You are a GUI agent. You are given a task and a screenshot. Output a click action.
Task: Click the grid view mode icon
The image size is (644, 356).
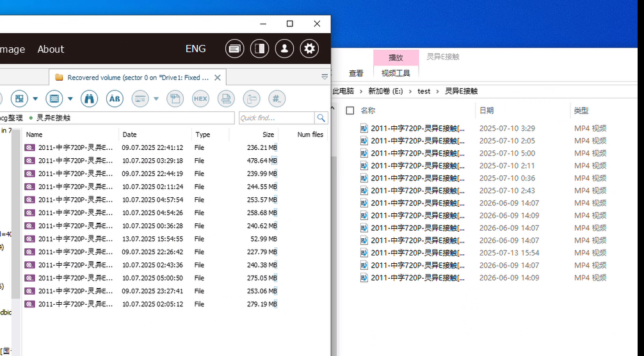coord(19,99)
